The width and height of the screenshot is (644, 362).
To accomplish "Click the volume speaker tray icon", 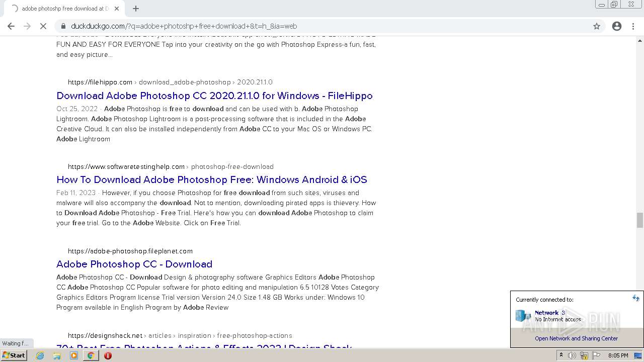I will click(x=572, y=355).
